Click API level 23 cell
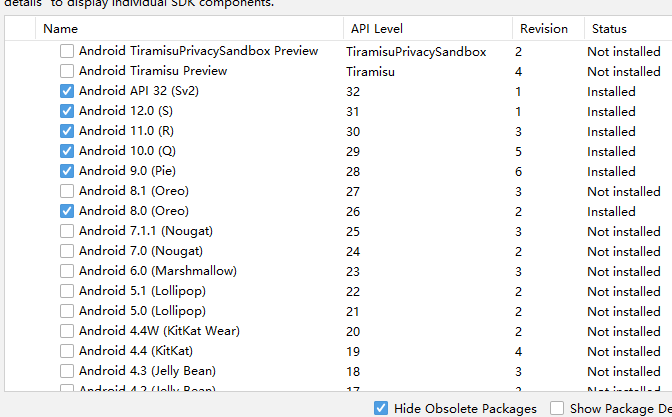 coord(353,272)
